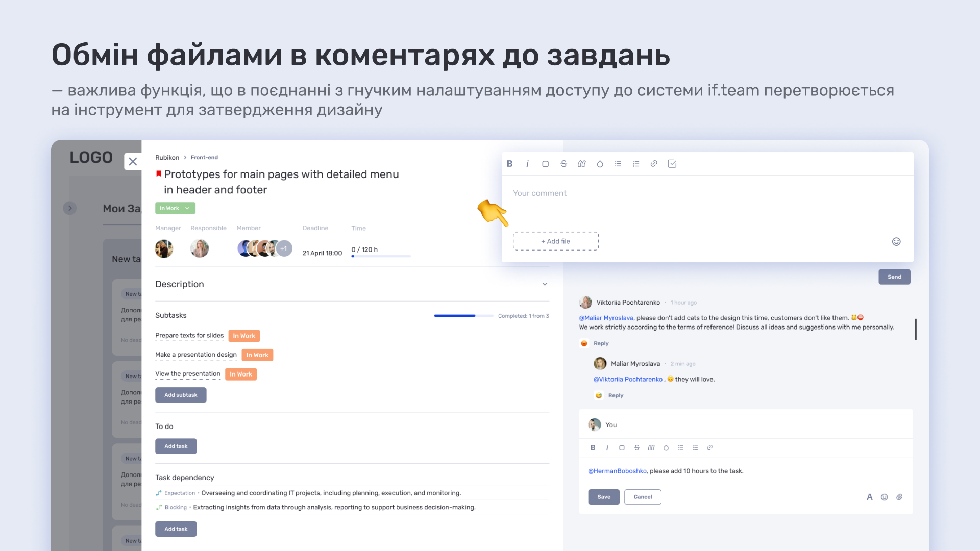Click the Responsible person avatar
Screen dimensions: 980x551
(x=200, y=248)
